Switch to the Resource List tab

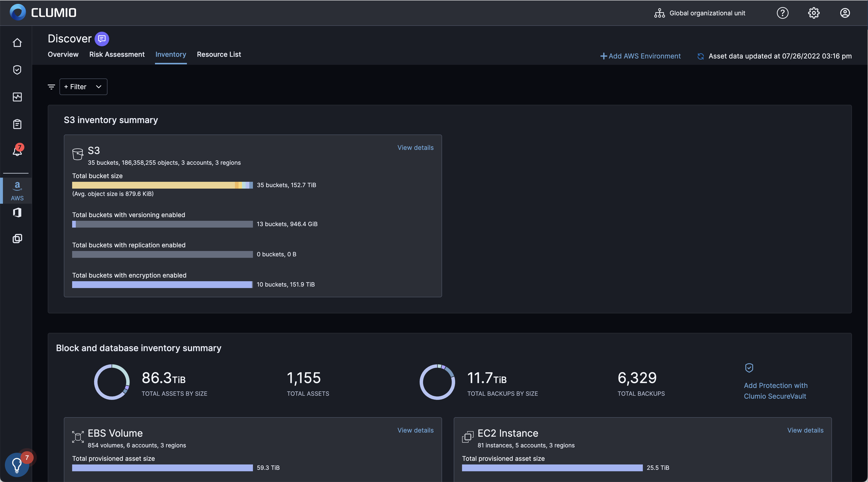219,54
